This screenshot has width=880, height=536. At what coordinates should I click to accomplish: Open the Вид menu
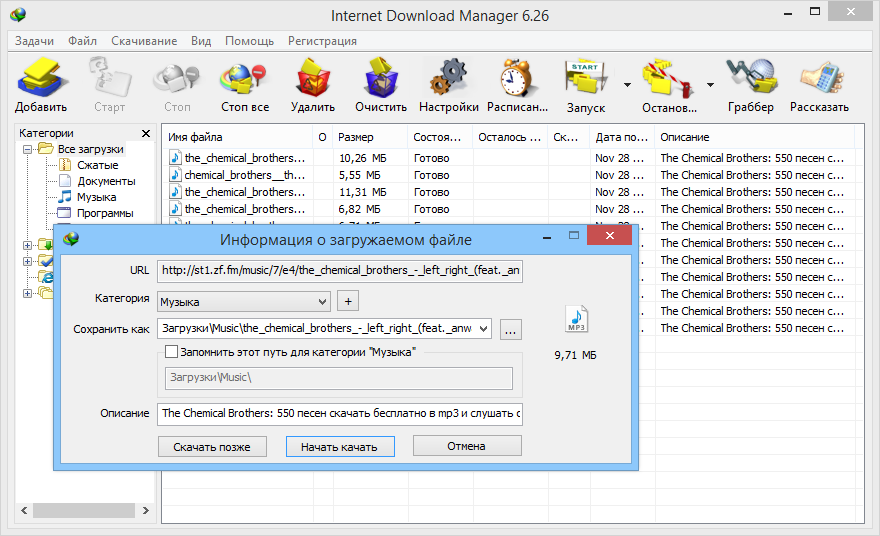201,41
